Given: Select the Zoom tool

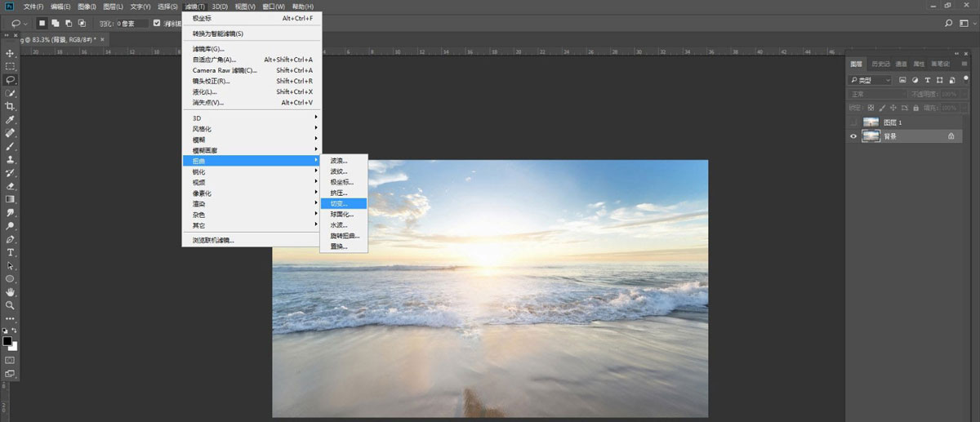Looking at the screenshot, I should [10, 304].
